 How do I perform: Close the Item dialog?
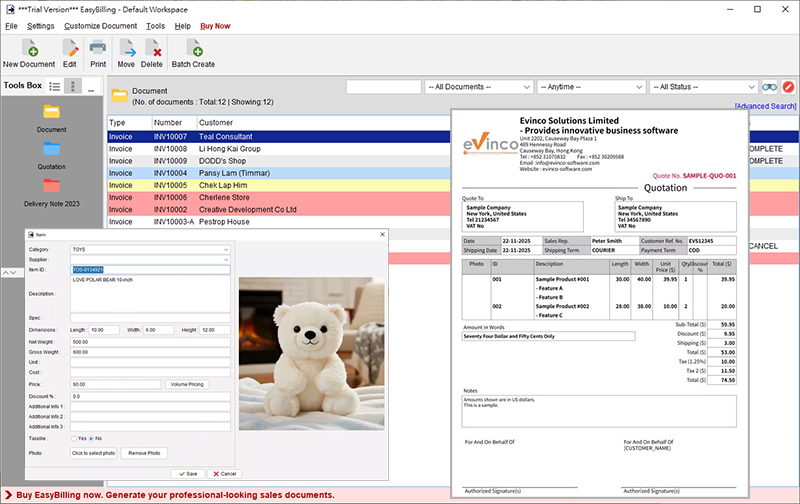point(383,234)
